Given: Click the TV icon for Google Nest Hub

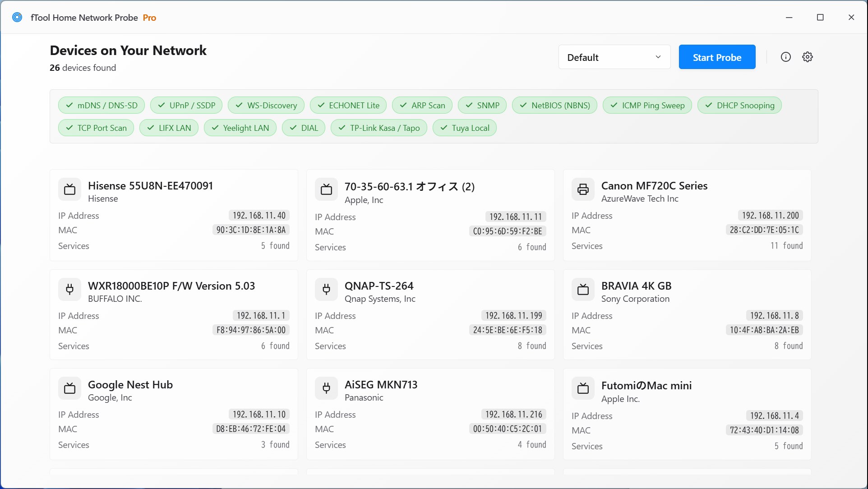Looking at the screenshot, I should [69, 388].
